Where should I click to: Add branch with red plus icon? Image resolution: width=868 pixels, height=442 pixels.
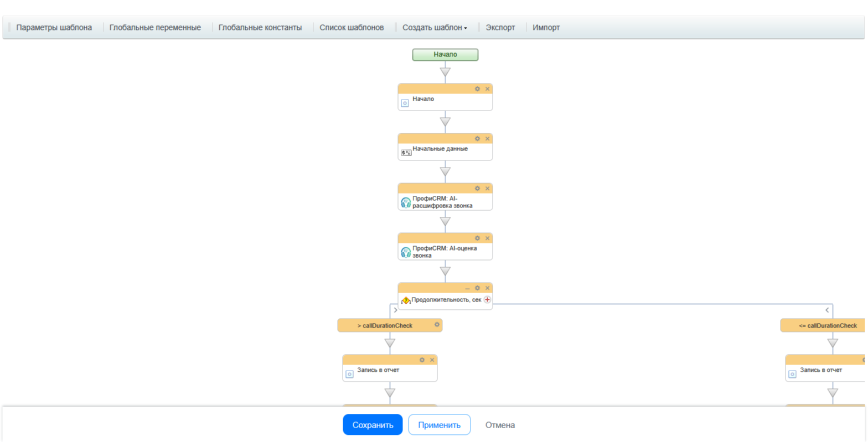pos(487,300)
